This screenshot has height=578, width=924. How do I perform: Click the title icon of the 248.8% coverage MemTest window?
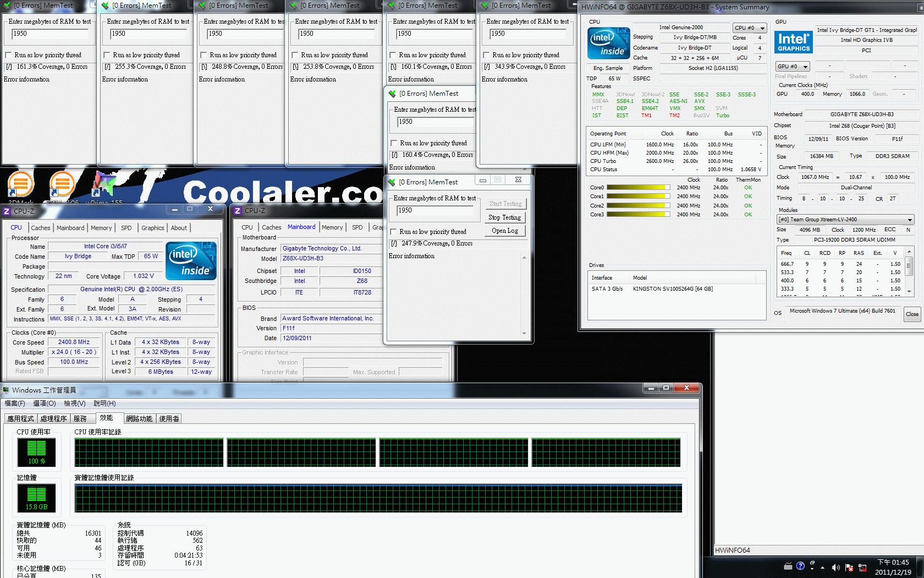pyautogui.click(x=202, y=6)
